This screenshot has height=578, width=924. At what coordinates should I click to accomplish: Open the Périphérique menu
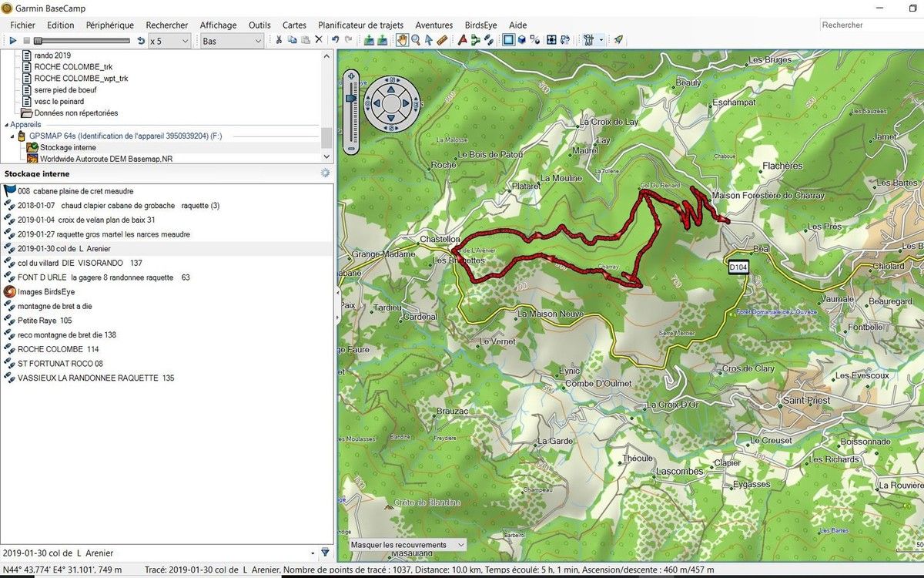tap(110, 25)
